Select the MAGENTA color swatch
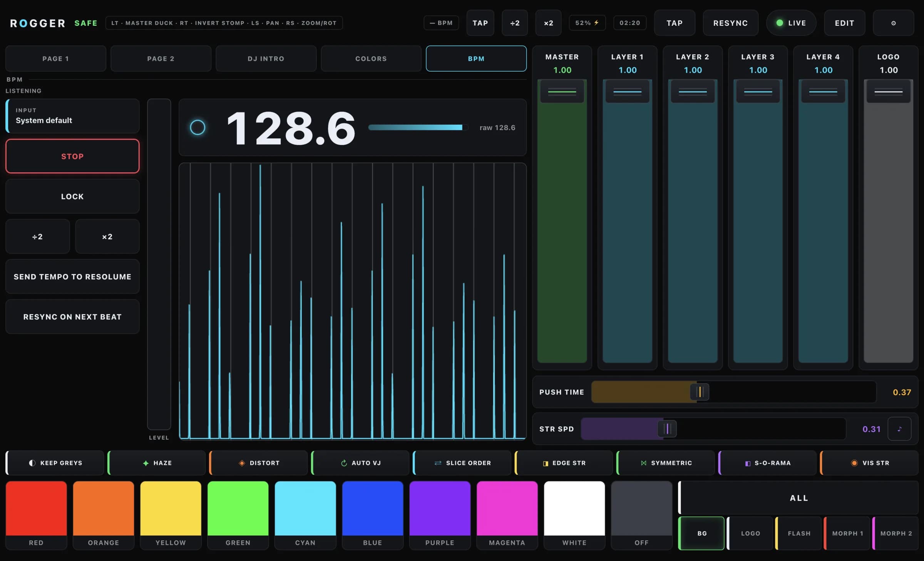This screenshot has height=561, width=924. coord(507,515)
